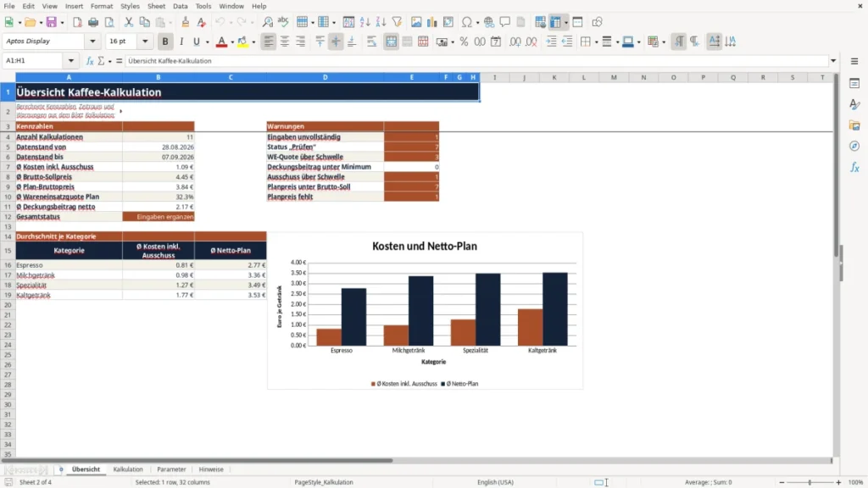Image resolution: width=868 pixels, height=488 pixels.
Task: Clone formatting with the paintbrush icon
Action: click(x=186, y=22)
